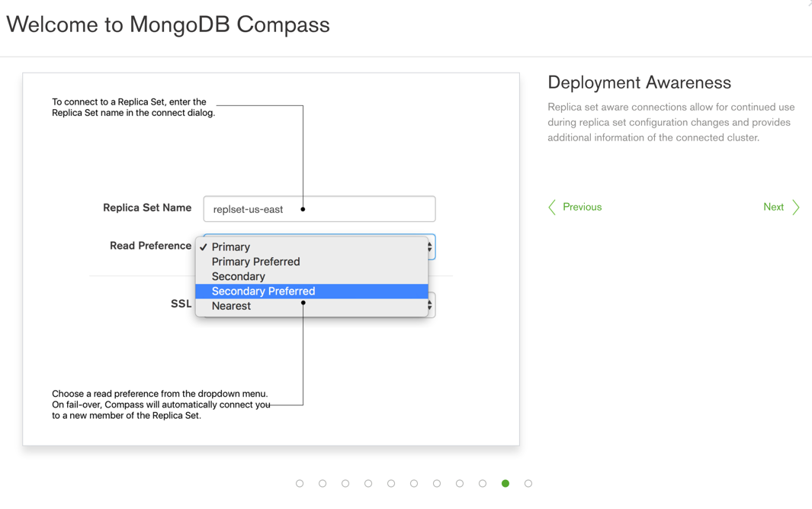Viewport: 812px width, 509px height.
Task: Select Primary from the read preference list
Action: point(233,246)
